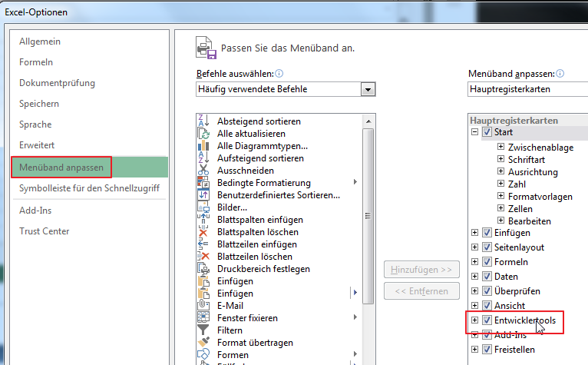Image resolution: width=588 pixels, height=365 pixels.
Task: Open the Speichern options category
Action: 39,104
